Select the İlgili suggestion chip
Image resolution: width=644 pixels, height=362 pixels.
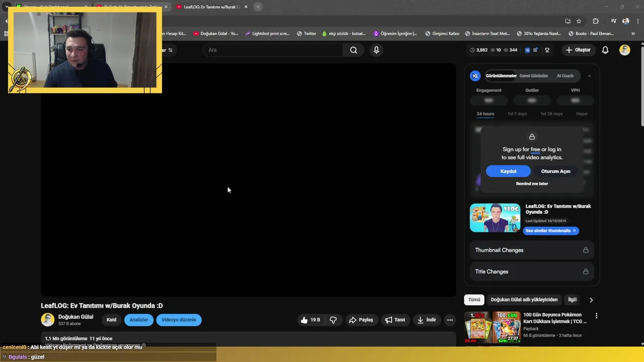572,300
